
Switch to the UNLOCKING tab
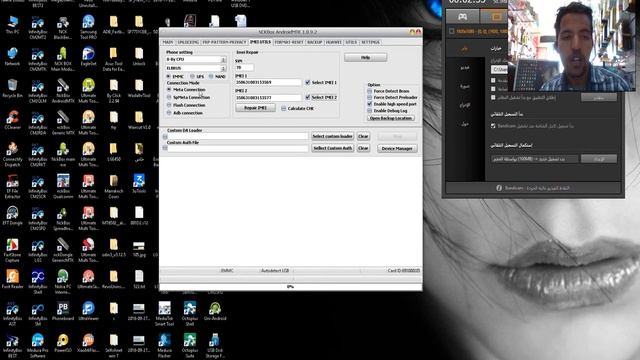(188, 42)
